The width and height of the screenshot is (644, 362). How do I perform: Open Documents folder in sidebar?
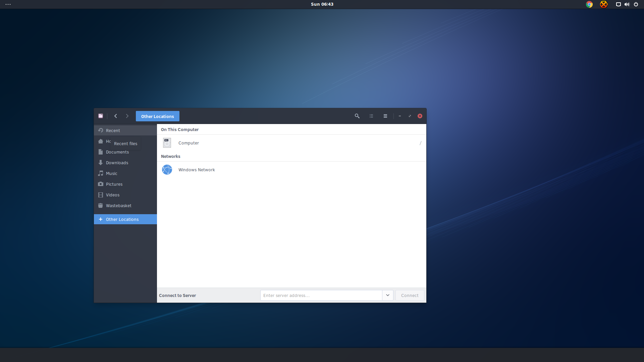(x=125, y=152)
